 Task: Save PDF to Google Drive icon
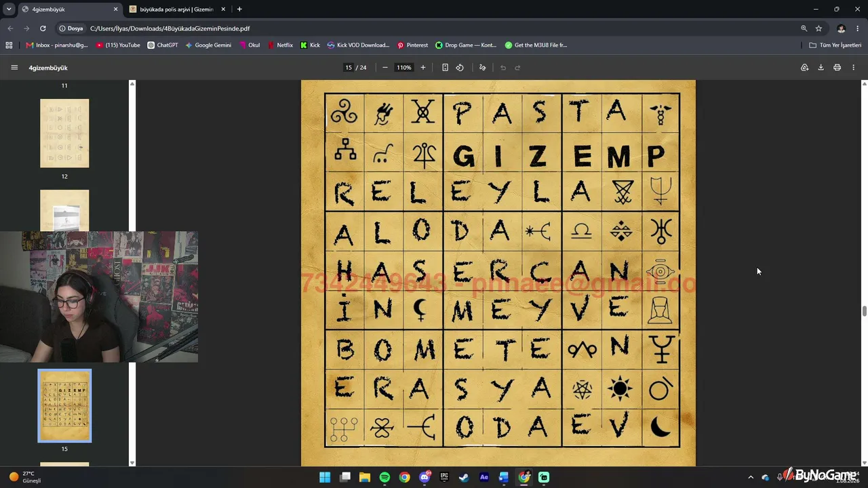point(804,68)
